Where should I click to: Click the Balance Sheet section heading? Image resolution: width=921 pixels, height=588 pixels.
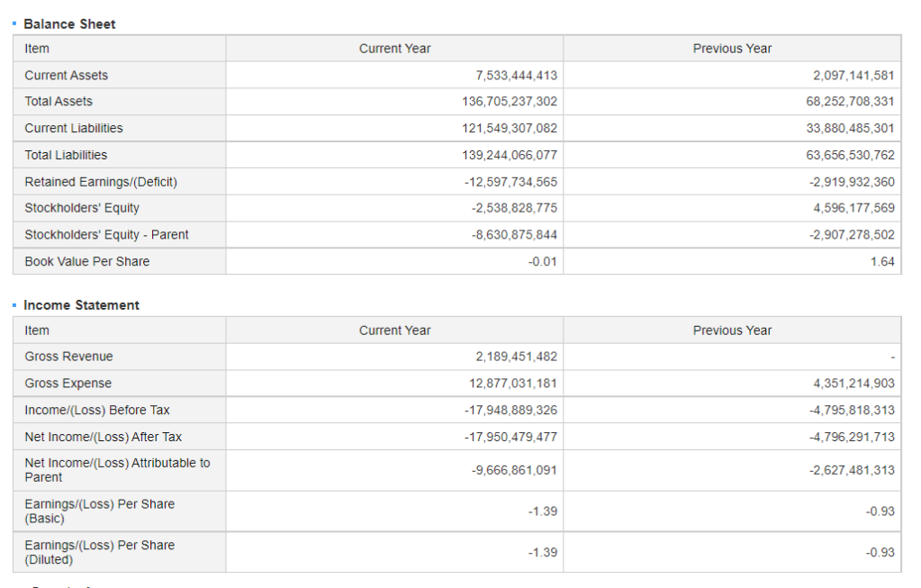click(x=69, y=24)
